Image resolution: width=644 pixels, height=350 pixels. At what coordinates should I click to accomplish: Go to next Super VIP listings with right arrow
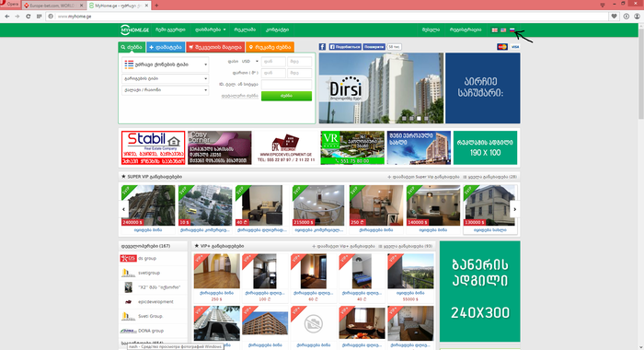pos(514,209)
